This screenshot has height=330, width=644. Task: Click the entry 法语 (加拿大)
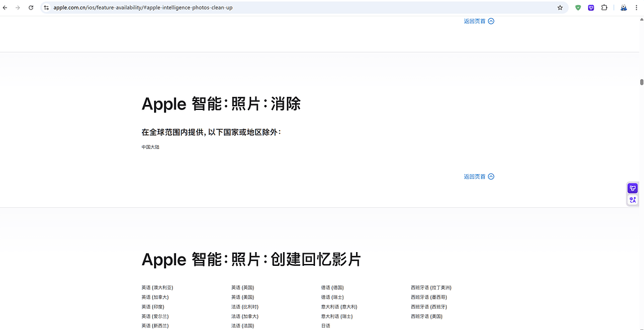coord(245,316)
